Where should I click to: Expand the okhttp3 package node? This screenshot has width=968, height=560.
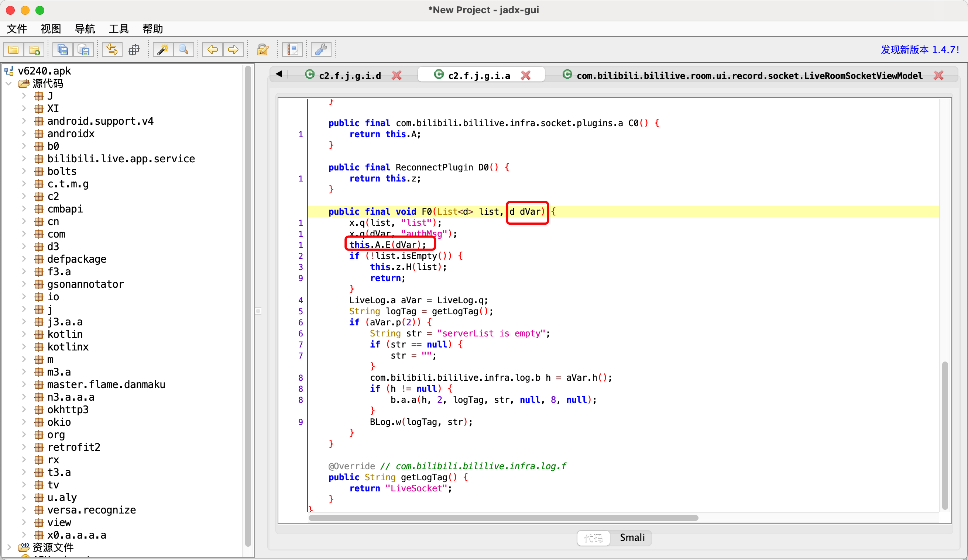[24, 409]
